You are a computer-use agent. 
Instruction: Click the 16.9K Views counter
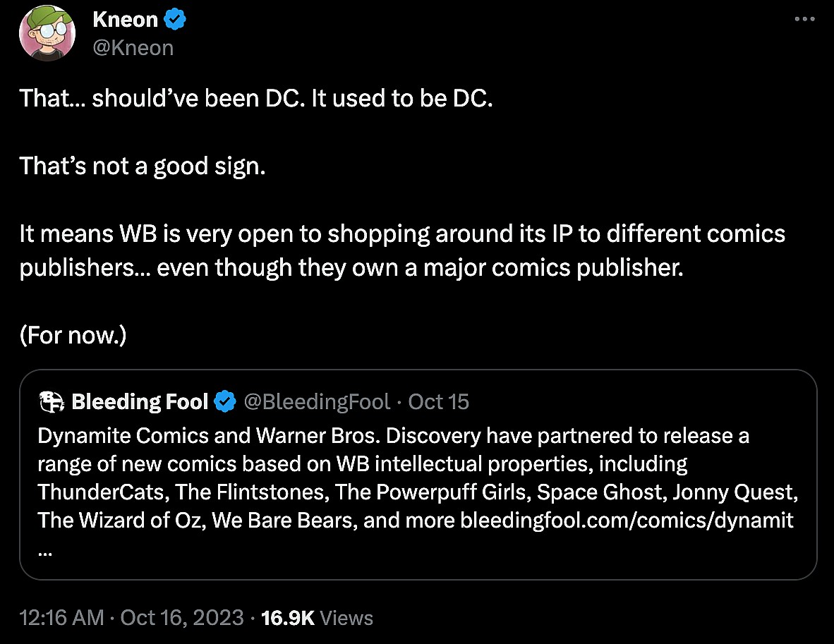[x=317, y=618]
